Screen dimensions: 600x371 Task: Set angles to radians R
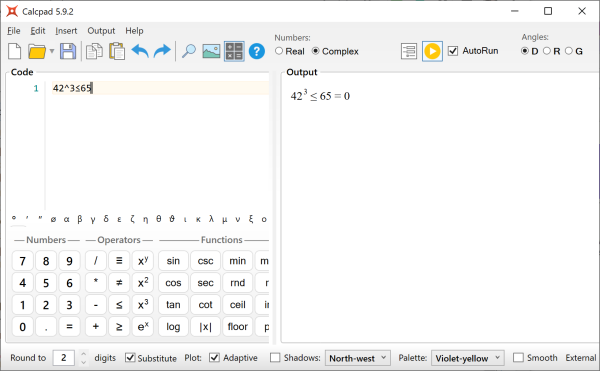tap(551, 51)
